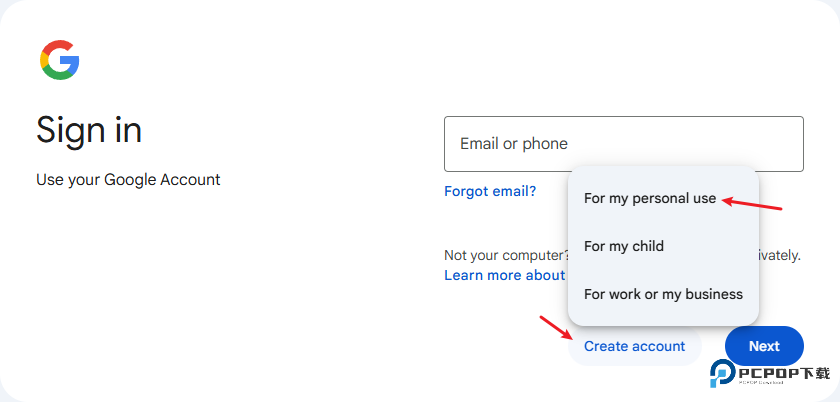This screenshot has height=402, width=840.
Task: Follow the "Learn more about" link
Action: [x=504, y=275]
